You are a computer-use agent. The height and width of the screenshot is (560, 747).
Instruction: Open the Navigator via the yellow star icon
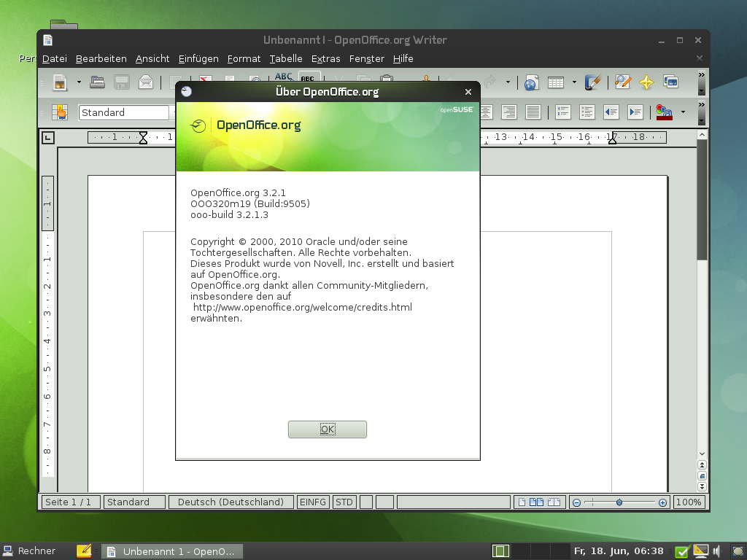pyautogui.click(x=646, y=82)
